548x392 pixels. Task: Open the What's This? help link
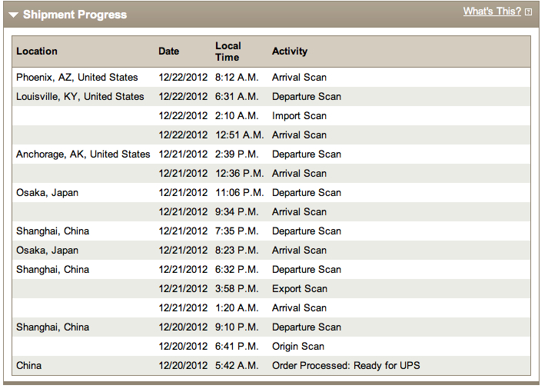pyautogui.click(x=492, y=12)
